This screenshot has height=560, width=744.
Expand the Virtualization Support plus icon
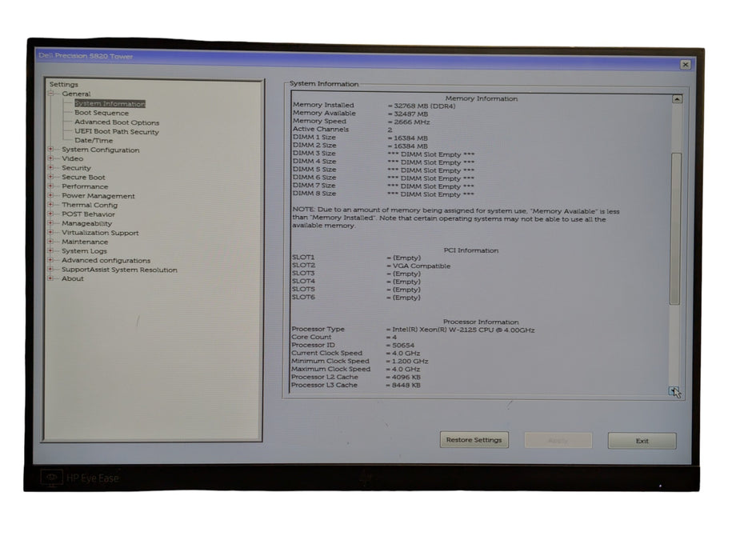click(x=50, y=233)
